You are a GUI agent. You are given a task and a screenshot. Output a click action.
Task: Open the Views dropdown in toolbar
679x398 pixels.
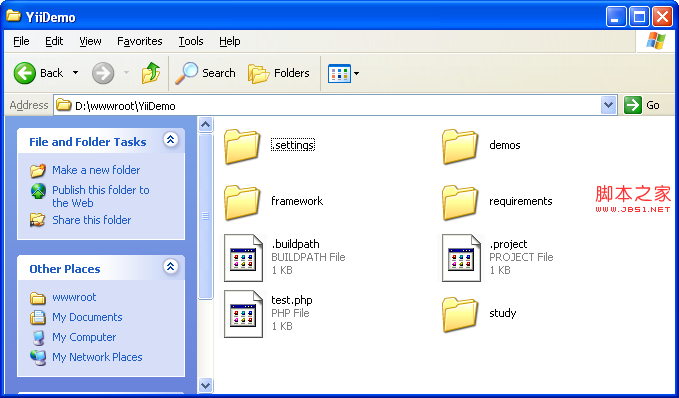coord(344,73)
